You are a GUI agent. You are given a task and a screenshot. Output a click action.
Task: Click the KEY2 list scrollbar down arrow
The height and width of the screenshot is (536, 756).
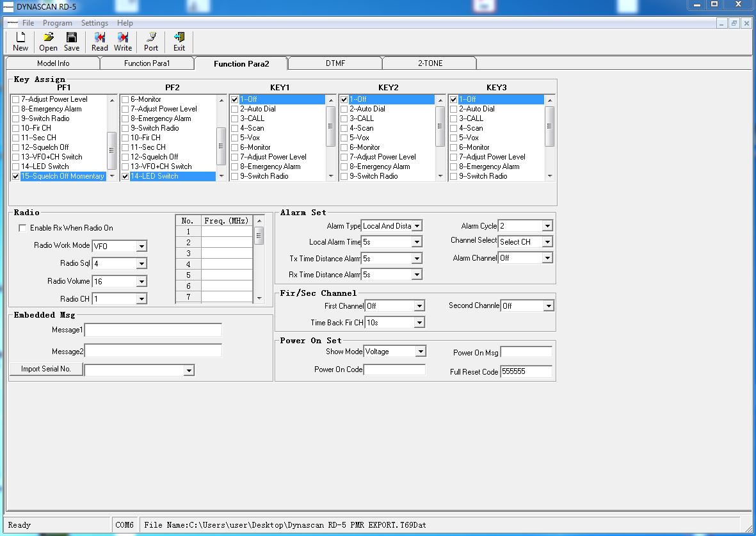(x=440, y=176)
